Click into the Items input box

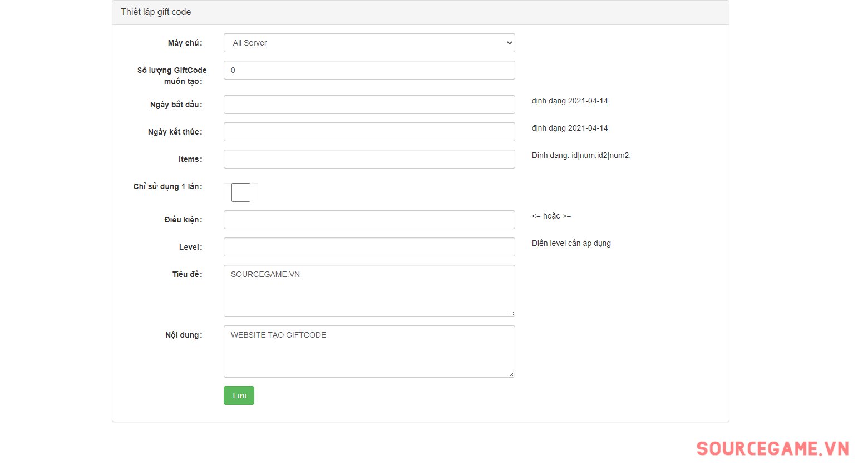(x=369, y=159)
